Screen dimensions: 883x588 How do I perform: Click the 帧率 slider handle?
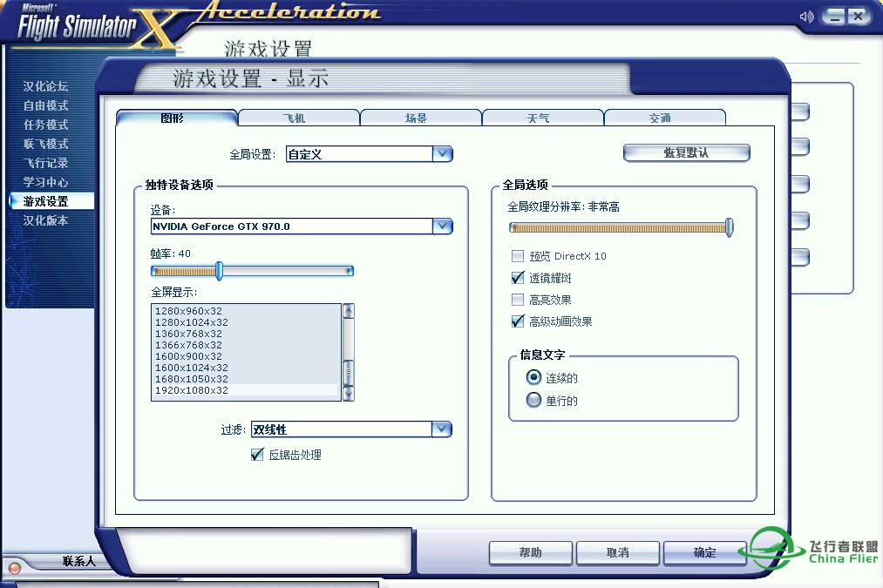point(219,271)
